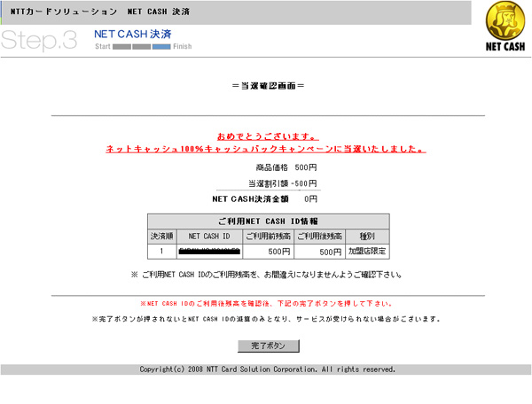Click the payment order cell showing 1

[x=162, y=252]
